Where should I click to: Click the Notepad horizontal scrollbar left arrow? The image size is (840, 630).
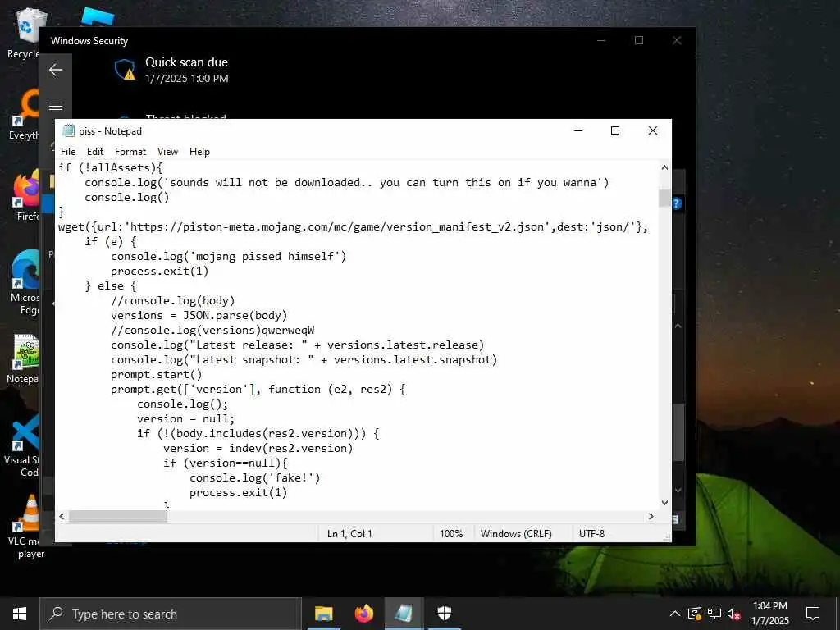click(x=62, y=517)
